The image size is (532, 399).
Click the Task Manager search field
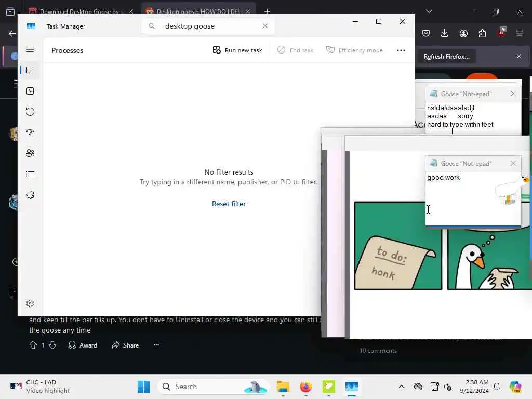tap(208, 26)
